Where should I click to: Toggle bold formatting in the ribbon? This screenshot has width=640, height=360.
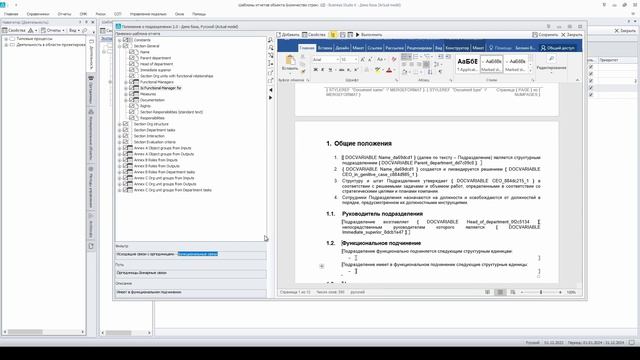316,70
